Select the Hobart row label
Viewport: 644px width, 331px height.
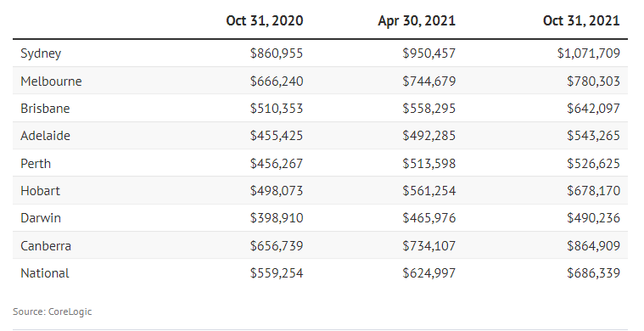(x=40, y=191)
